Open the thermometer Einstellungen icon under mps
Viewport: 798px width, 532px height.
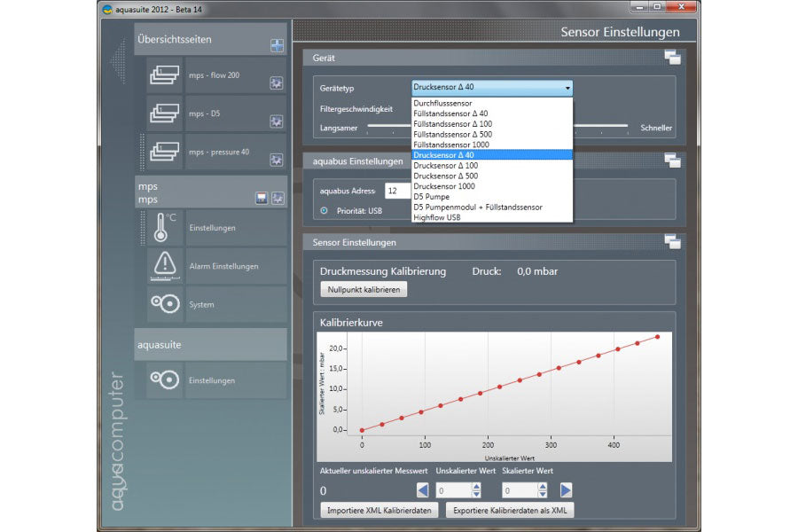pyautogui.click(x=165, y=228)
